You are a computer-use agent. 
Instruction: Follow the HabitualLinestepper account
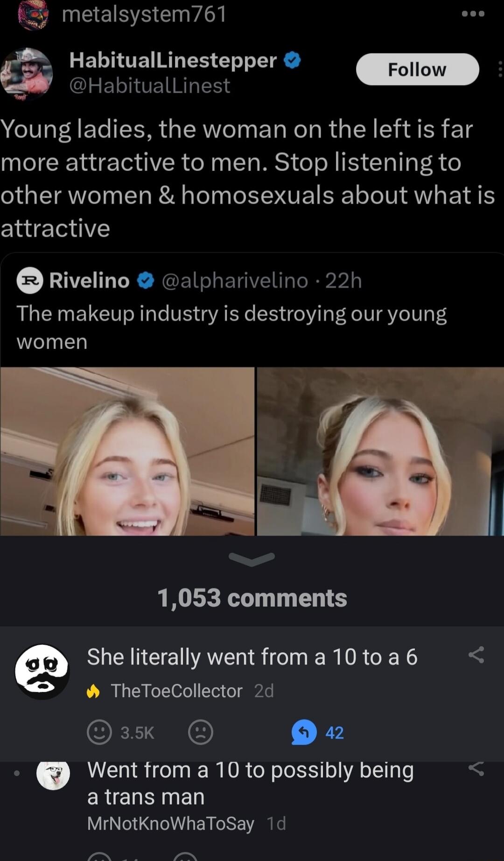click(x=417, y=69)
